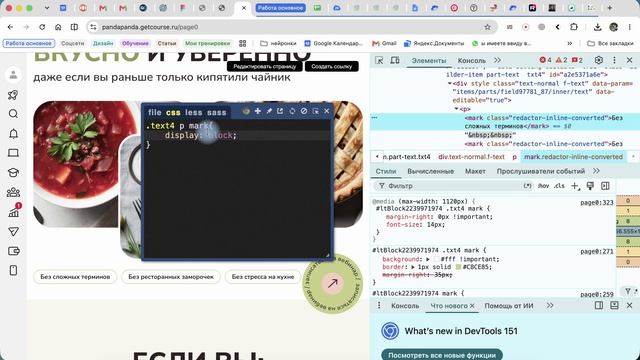Open the drawer three-dot menu
The width and height of the screenshot is (640, 360).
(379, 305)
